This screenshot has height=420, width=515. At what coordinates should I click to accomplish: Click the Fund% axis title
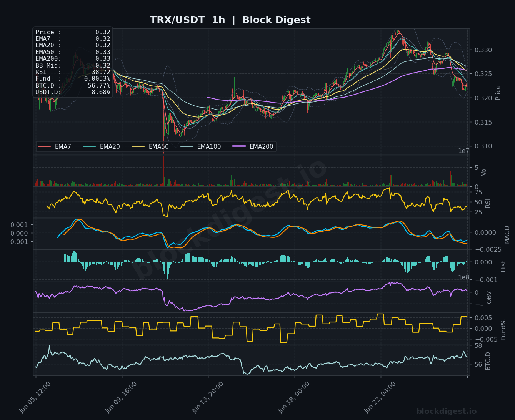503,329
